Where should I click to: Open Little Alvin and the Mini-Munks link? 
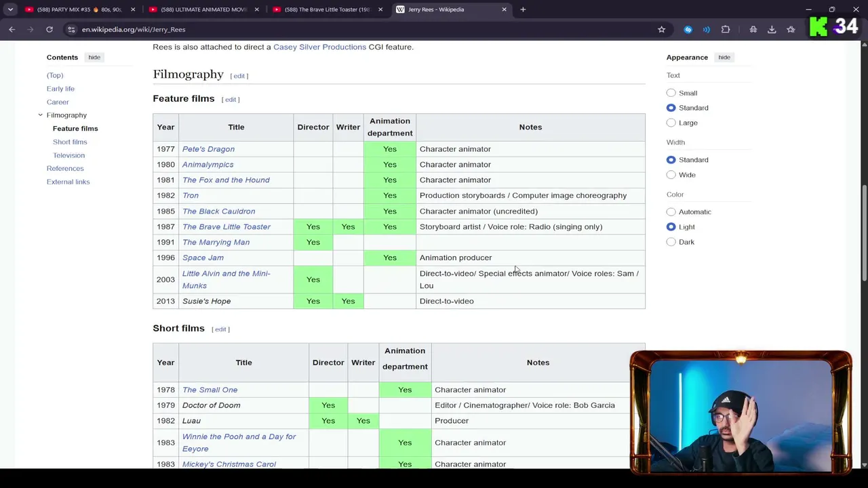[x=226, y=280]
